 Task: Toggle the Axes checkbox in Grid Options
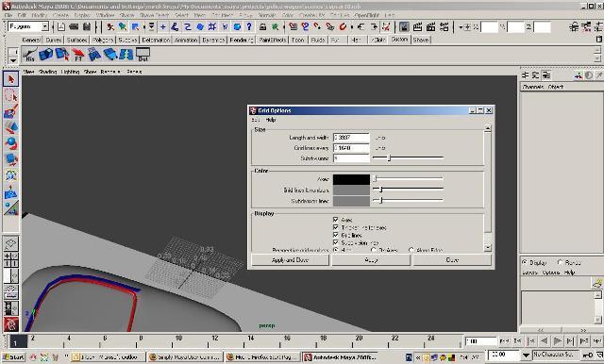point(336,220)
